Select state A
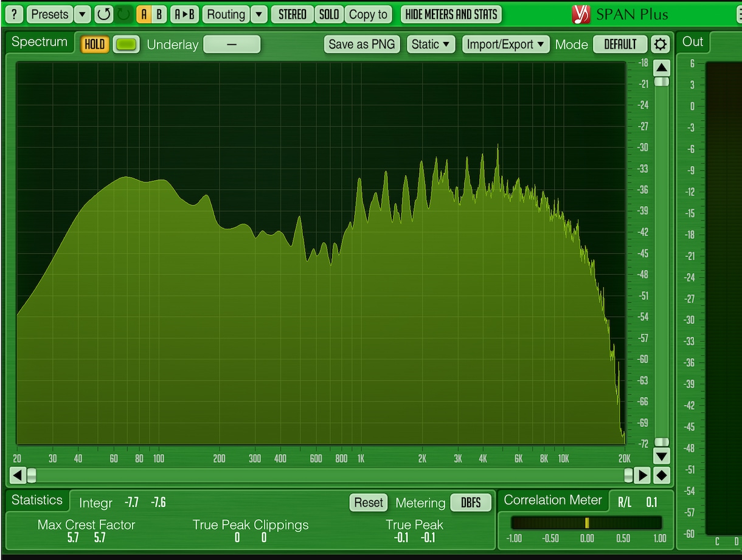Viewport: 742px width, 560px height. click(144, 14)
